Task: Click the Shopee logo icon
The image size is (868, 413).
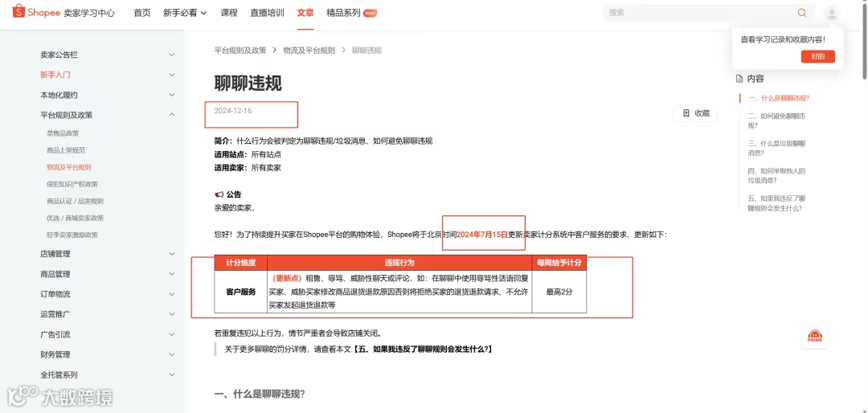Action: pos(18,11)
